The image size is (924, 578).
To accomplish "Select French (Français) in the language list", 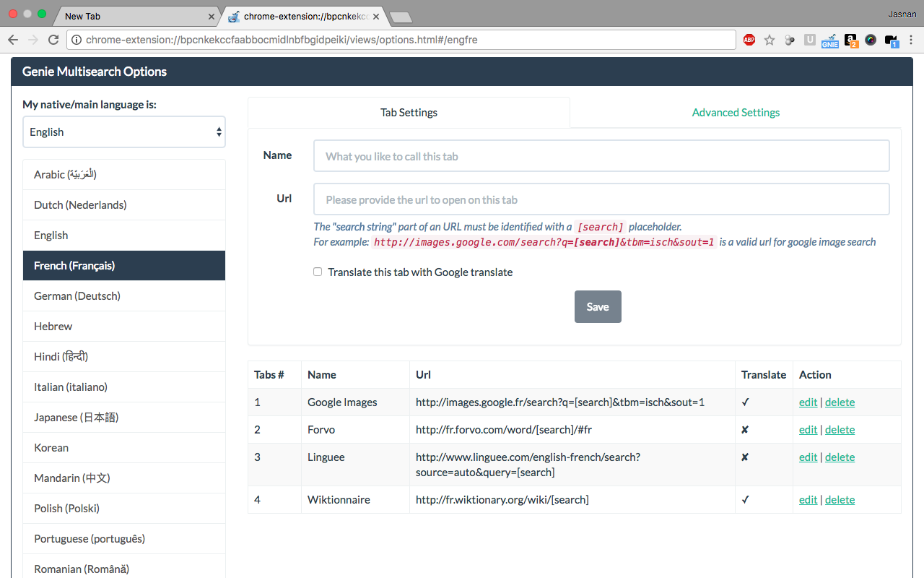I will (124, 266).
